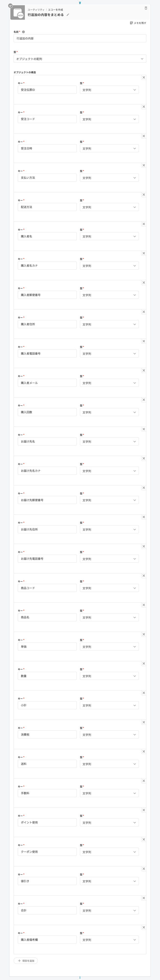Remove the 購入者メール row with X
This screenshot has width=160, height=980.
144,371
